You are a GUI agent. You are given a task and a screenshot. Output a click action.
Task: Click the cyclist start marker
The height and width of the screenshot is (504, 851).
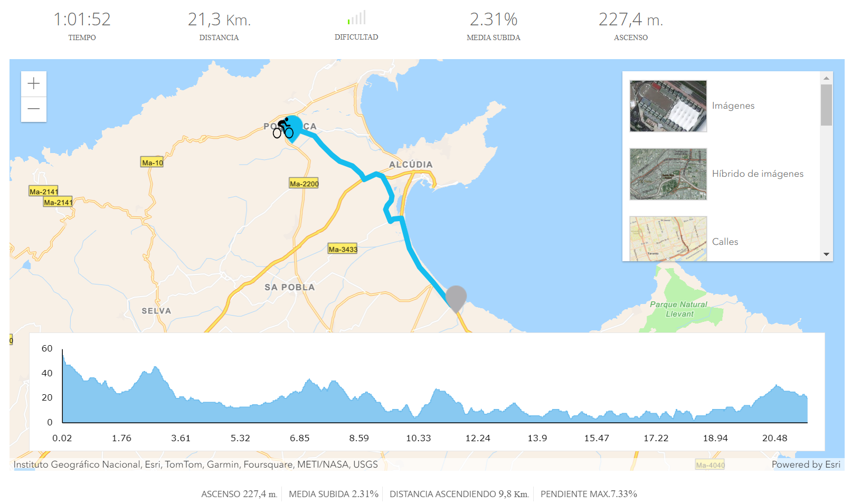(x=284, y=128)
